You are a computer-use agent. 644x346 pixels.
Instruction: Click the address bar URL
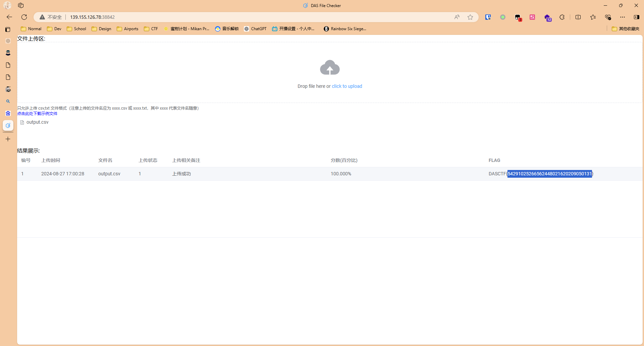92,17
